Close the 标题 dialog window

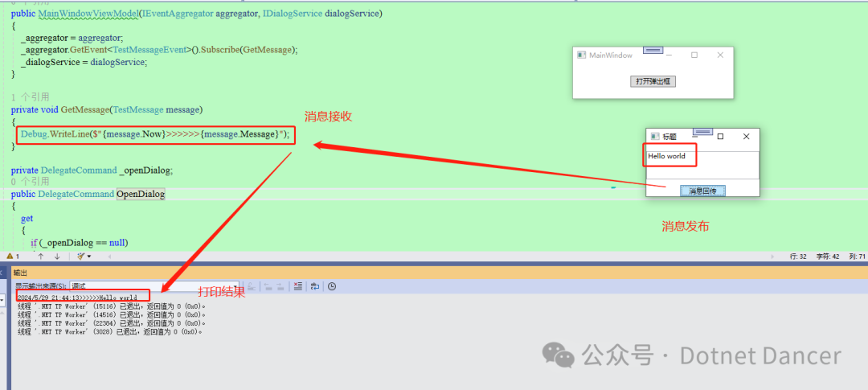click(746, 136)
